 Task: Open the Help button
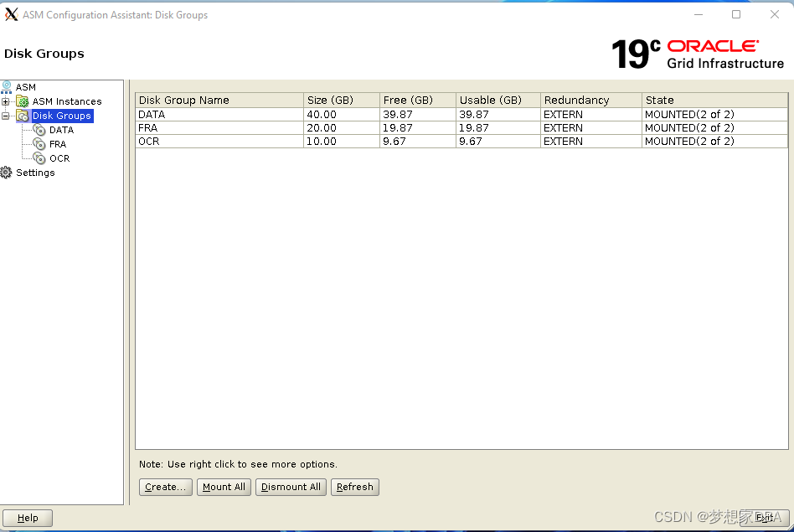click(x=28, y=518)
